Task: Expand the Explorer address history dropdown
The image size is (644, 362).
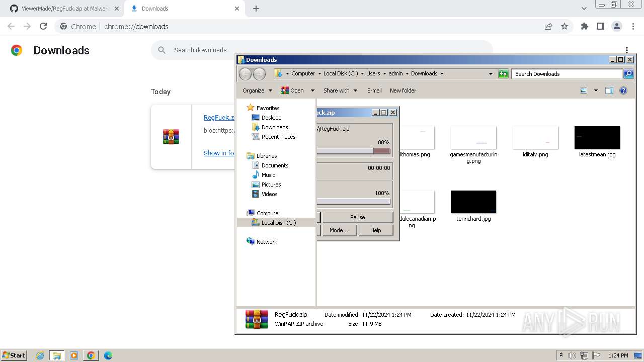Action: pos(491,74)
